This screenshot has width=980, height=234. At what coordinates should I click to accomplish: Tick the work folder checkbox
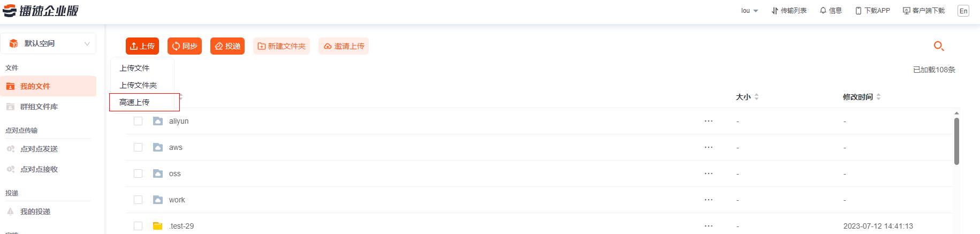click(x=138, y=200)
